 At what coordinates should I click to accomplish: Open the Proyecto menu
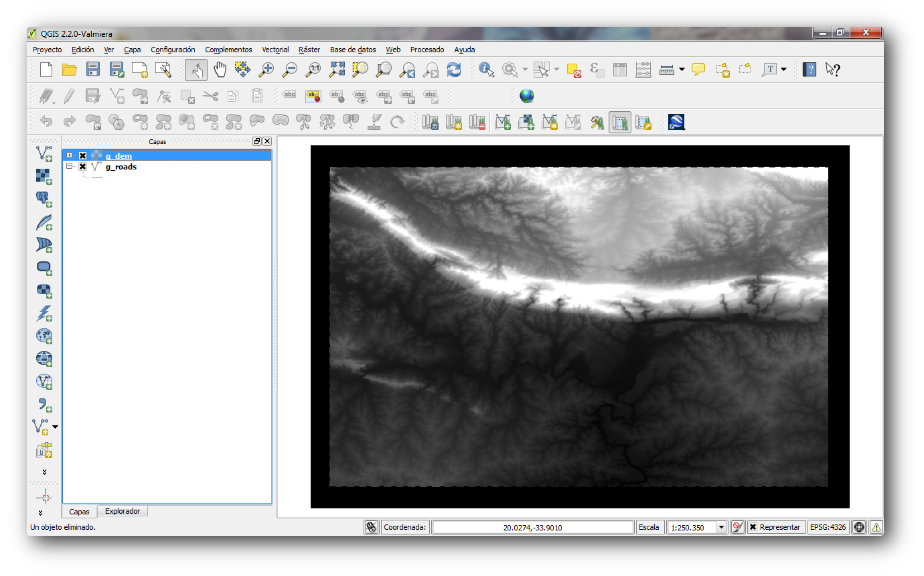click(47, 50)
